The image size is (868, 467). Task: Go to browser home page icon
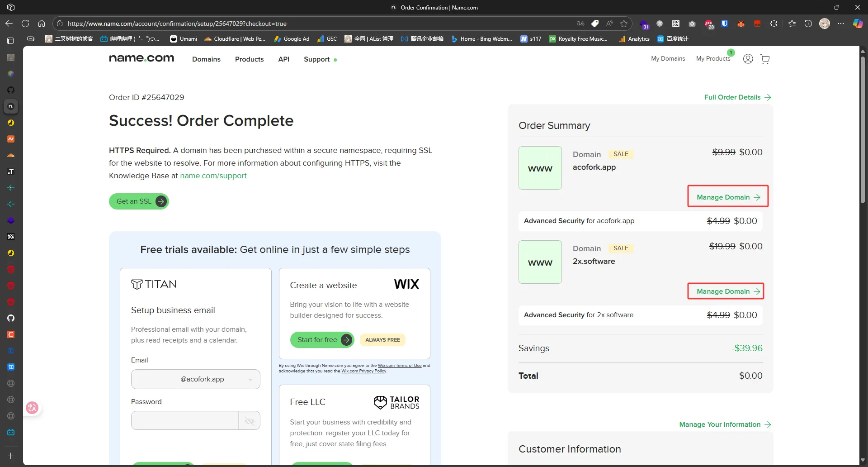click(42, 24)
